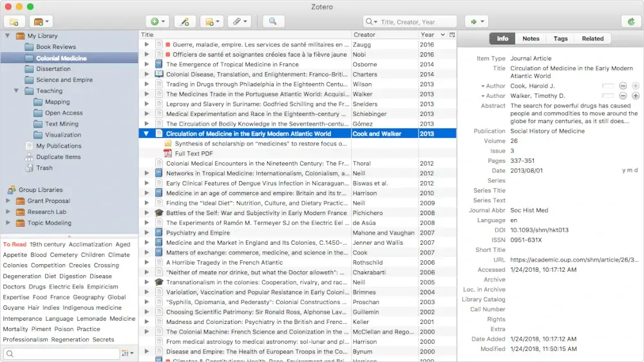The image size is (644, 362).
Task: Open the New Library dropdown button
Action: (41, 22)
